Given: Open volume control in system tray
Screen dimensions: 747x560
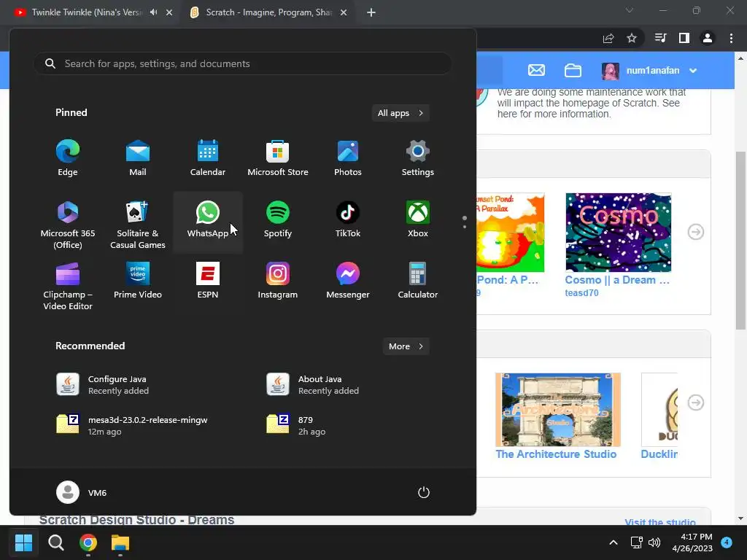Looking at the screenshot, I should pos(654,542).
